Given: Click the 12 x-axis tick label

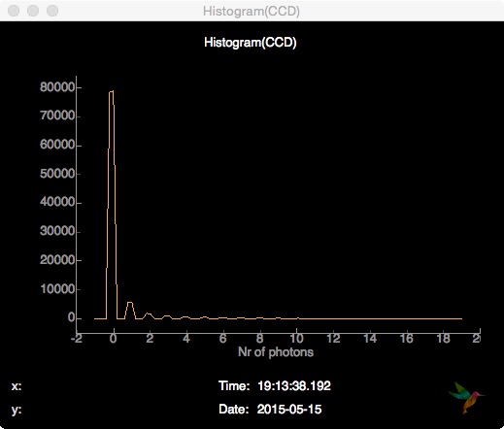Looking at the screenshot, I should [333, 339].
